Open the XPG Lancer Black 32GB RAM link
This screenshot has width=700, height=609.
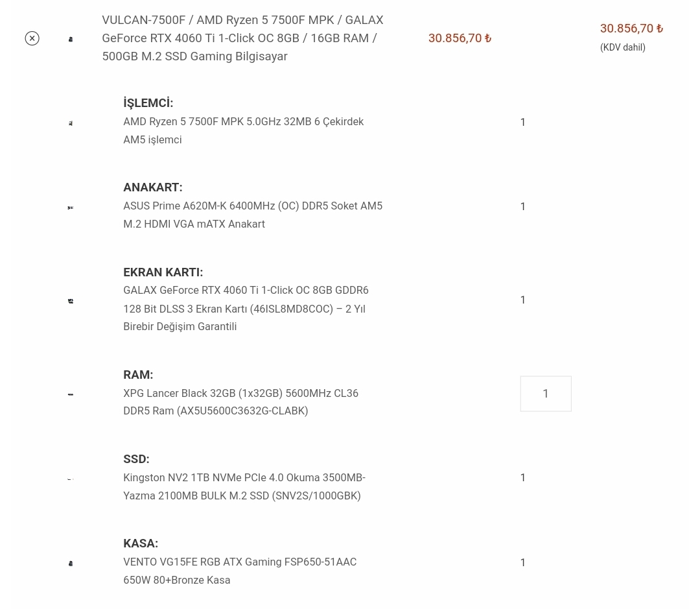point(240,402)
